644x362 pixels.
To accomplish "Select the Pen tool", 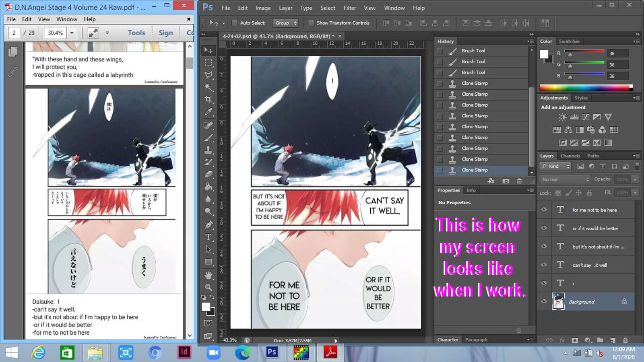I will click(208, 225).
